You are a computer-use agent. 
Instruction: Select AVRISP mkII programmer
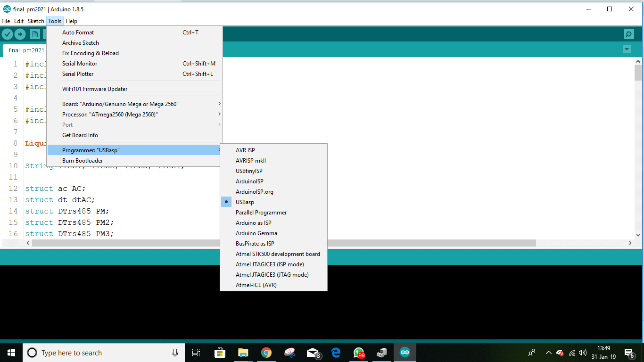pos(273,161)
